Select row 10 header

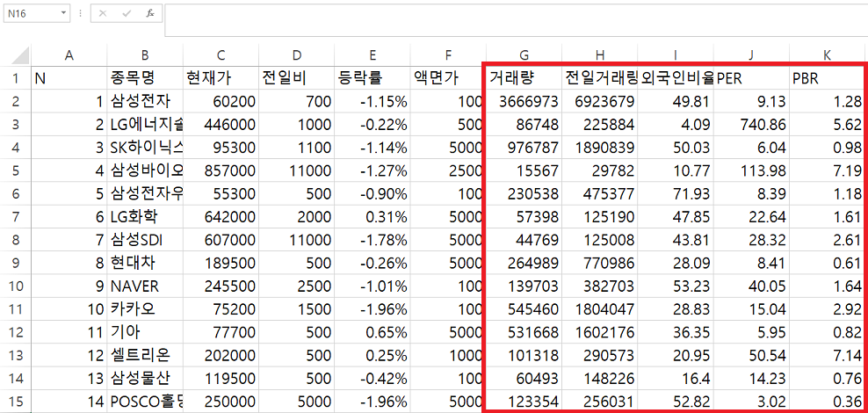click(x=16, y=286)
